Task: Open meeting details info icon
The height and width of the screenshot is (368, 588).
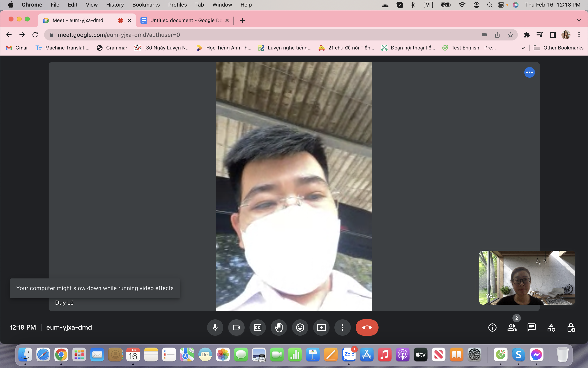Action: [x=492, y=327]
